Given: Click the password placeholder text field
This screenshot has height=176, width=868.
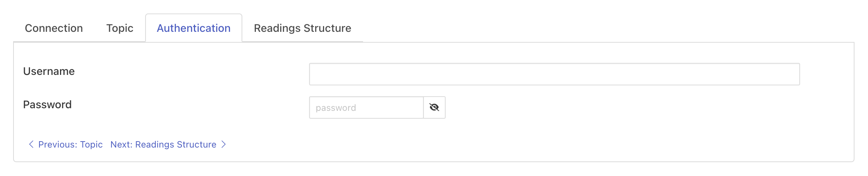Looking at the screenshot, I should (x=366, y=107).
